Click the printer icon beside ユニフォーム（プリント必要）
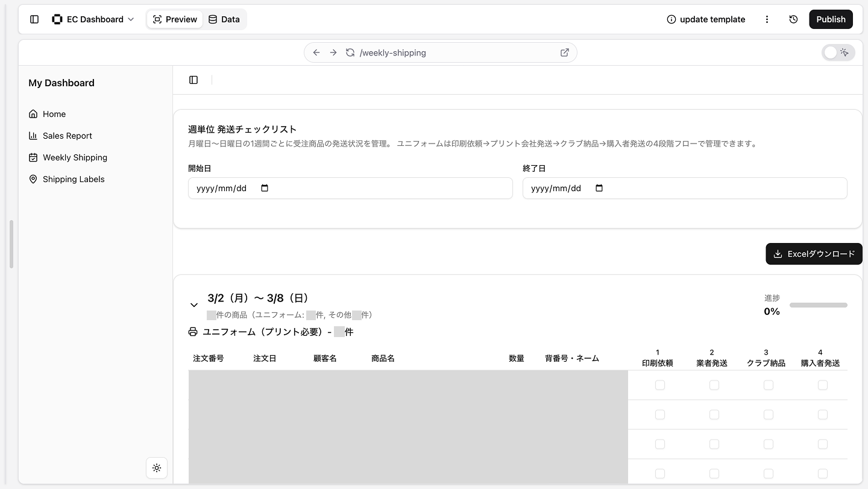The width and height of the screenshot is (868, 489). [x=193, y=331]
